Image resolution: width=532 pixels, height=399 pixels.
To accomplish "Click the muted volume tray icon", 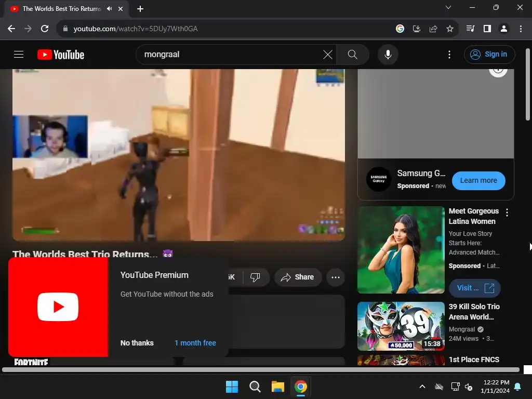I will point(469,387).
